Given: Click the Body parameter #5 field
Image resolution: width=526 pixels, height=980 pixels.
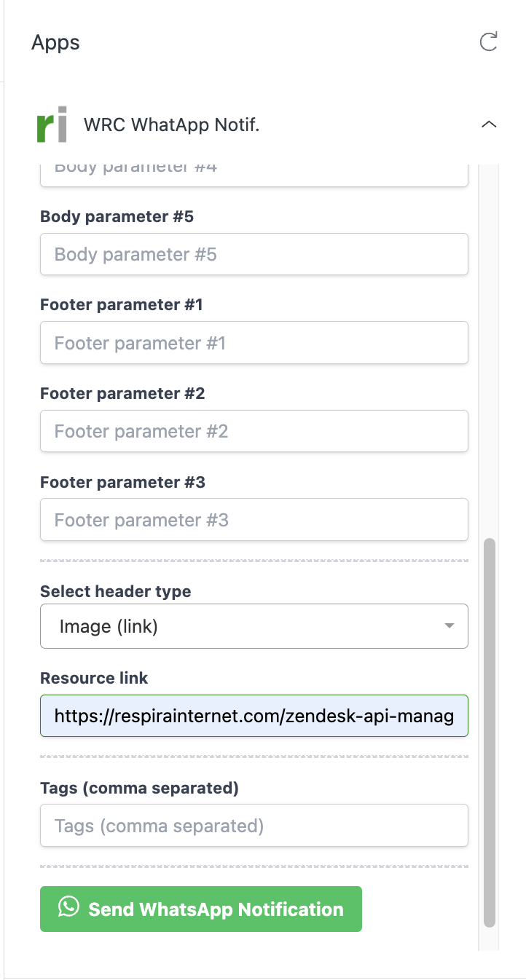Looking at the screenshot, I should pos(254,253).
